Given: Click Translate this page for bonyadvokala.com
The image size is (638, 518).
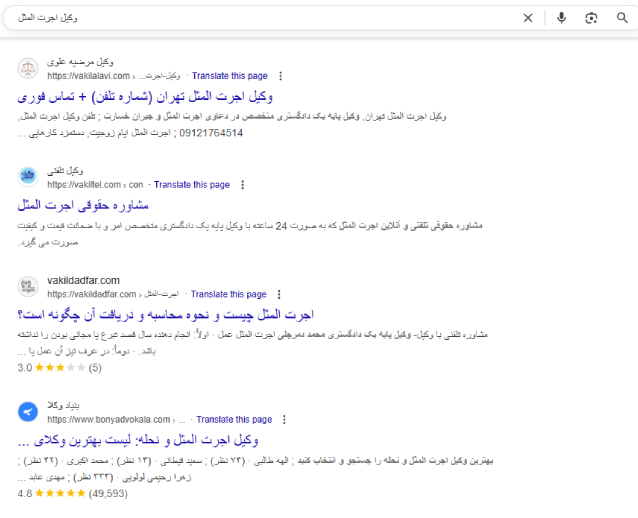Looking at the screenshot, I should pyautogui.click(x=234, y=420).
